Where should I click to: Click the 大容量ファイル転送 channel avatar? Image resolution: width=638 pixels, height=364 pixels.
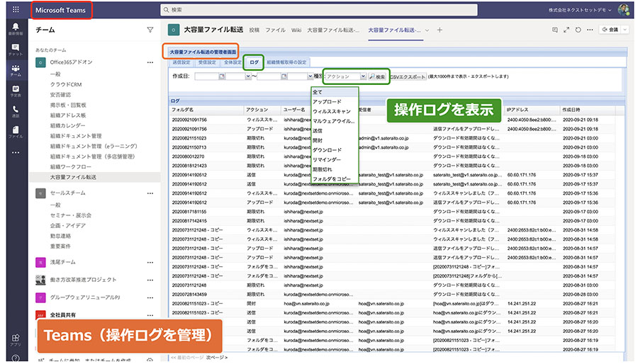(174, 30)
